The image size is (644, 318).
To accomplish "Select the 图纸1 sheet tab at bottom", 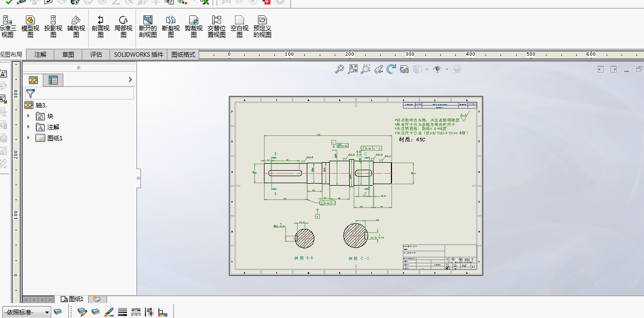I will click(x=72, y=299).
